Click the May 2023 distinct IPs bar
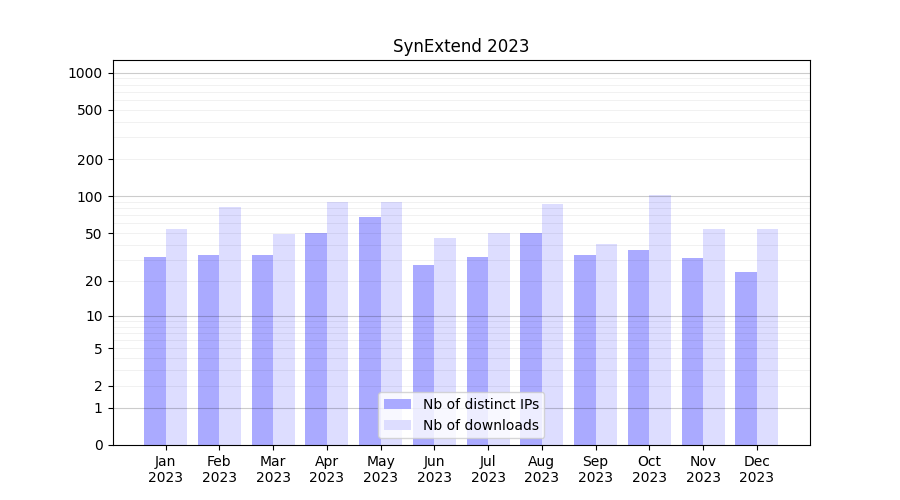 [x=370, y=330]
